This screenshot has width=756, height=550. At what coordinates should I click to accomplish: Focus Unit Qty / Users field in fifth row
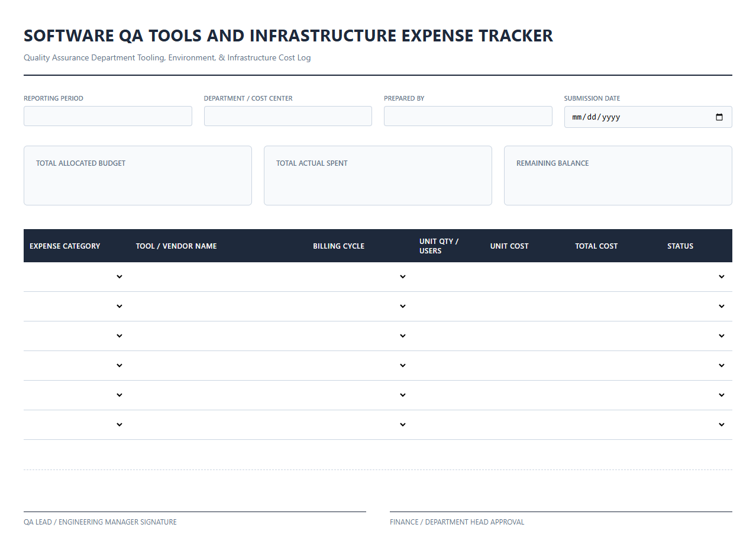[x=449, y=395]
